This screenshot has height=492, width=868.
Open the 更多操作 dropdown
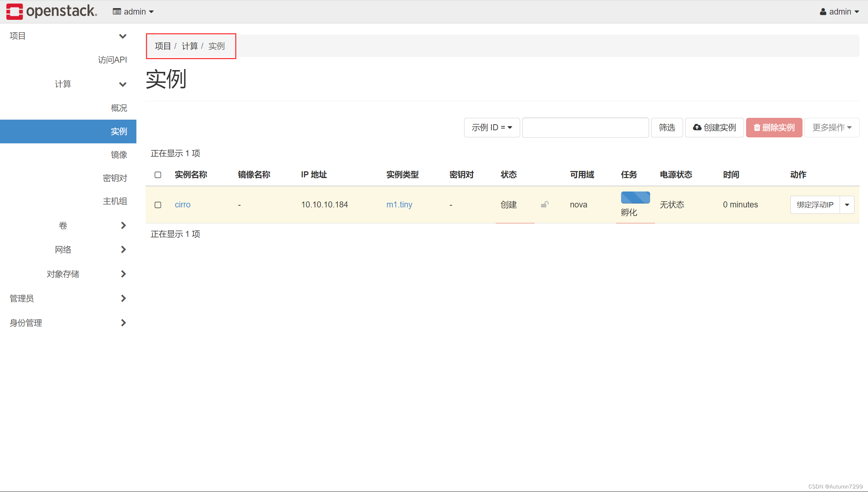(832, 127)
